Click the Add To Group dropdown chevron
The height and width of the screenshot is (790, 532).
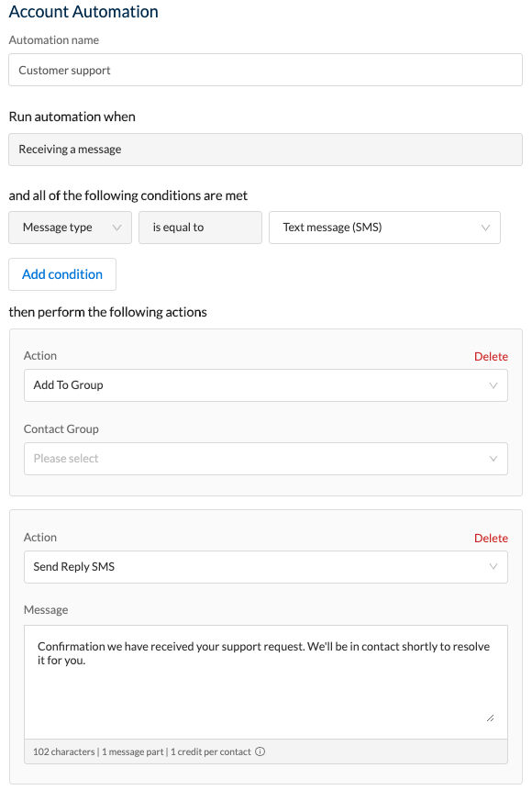pos(493,385)
